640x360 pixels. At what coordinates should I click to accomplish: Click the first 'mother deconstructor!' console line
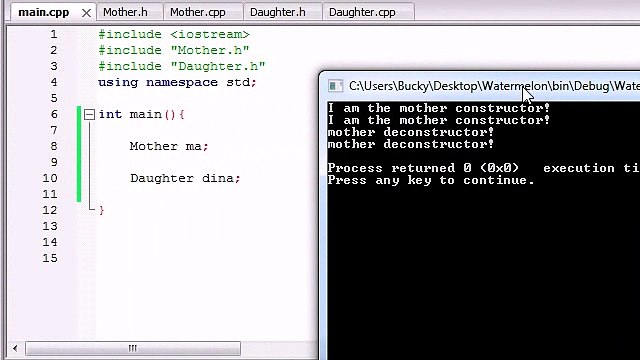[x=411, y=132]
